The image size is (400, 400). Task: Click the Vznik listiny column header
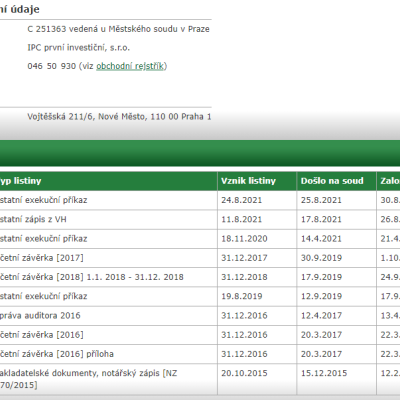(248, 181)
